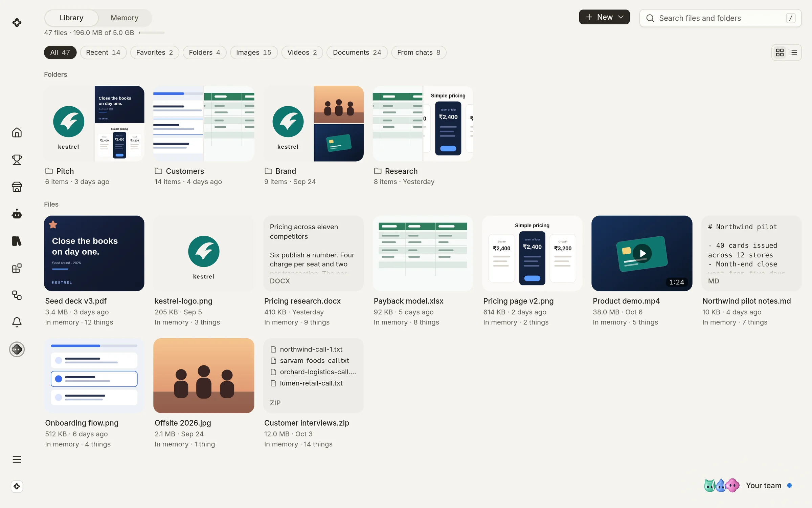Open the hamburger menu in sidebar
Image resolution: width=812 pixels, height=508 pixels.
point(17,459)
